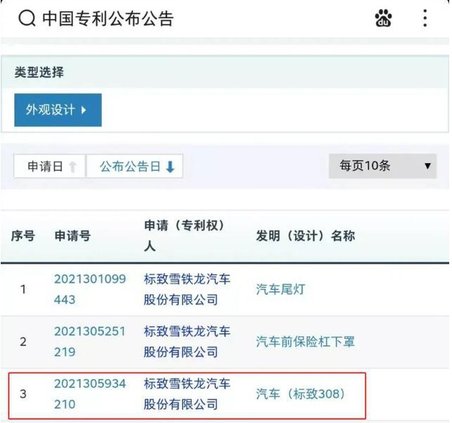Click the 公布公告日 down-arrow sort icon
This screenshot has width=452, height=423.
170,166
